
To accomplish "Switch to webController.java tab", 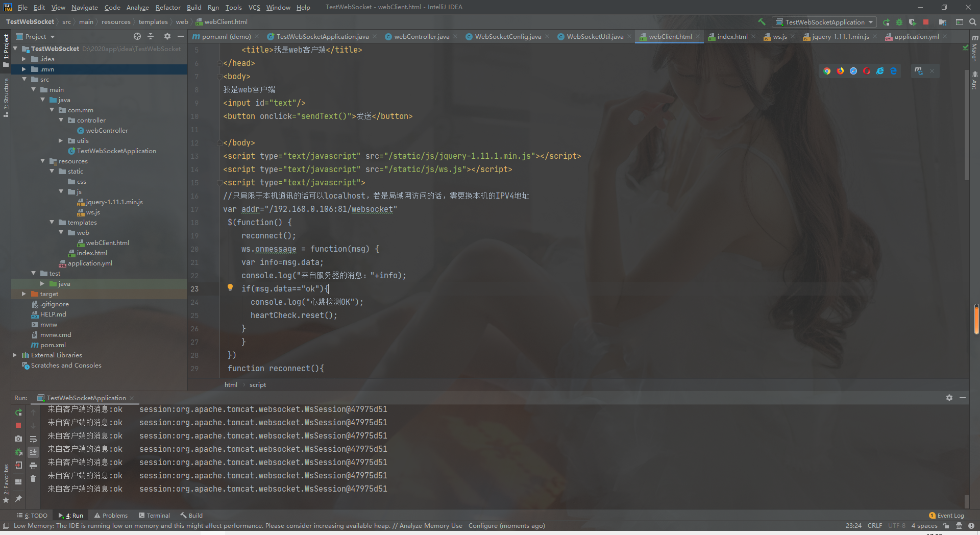I will coord(421,36).
